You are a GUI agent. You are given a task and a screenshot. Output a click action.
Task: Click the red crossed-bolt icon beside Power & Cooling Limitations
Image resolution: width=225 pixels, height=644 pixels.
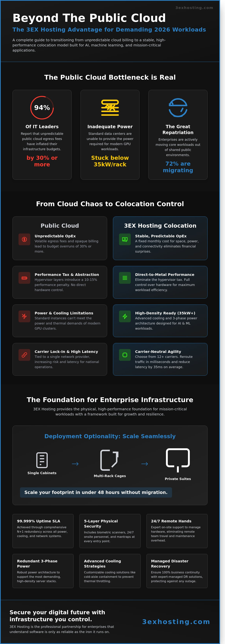point(24,316)
